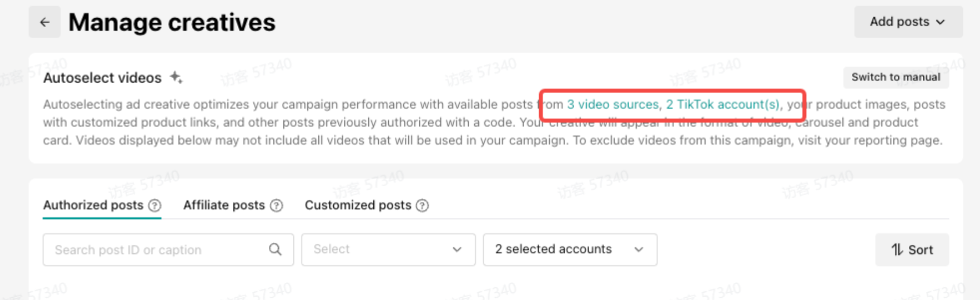Viewport: 980px width, 300px height.
Task: Click the back arrow button
Action: 44,22
